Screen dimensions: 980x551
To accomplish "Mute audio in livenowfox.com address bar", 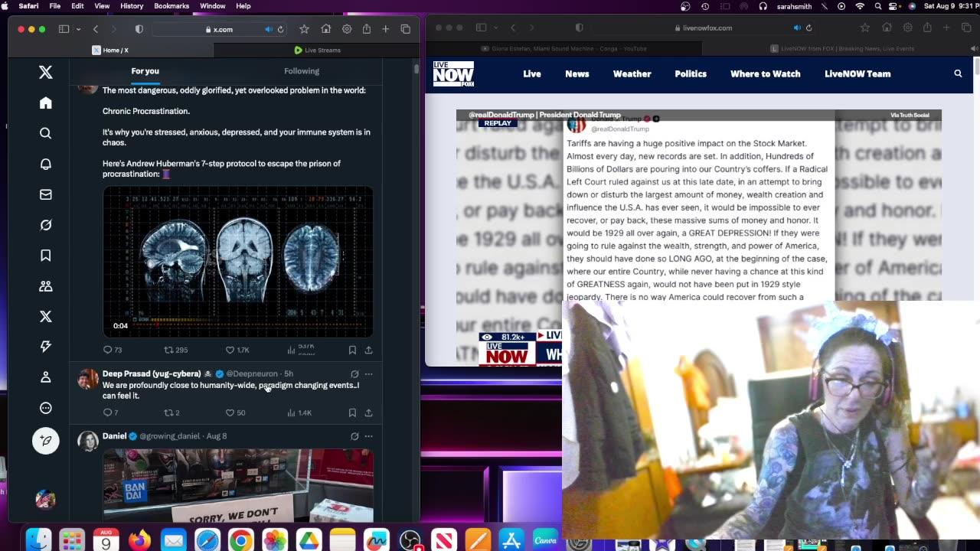I will pos(797,28).
